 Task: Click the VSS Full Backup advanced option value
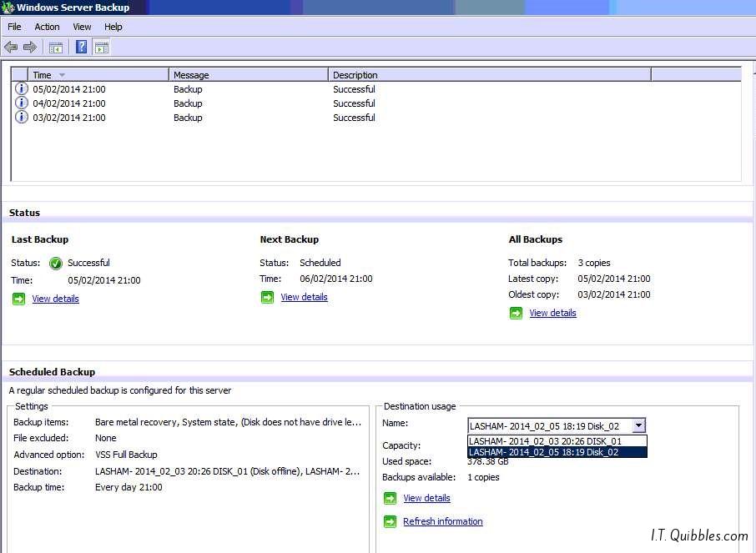pyautogui.click(x=126, y=455)
